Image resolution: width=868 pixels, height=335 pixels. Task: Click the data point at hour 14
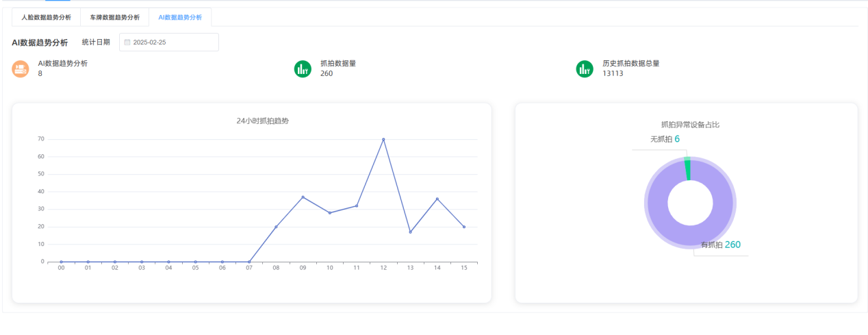pos(437,199)
